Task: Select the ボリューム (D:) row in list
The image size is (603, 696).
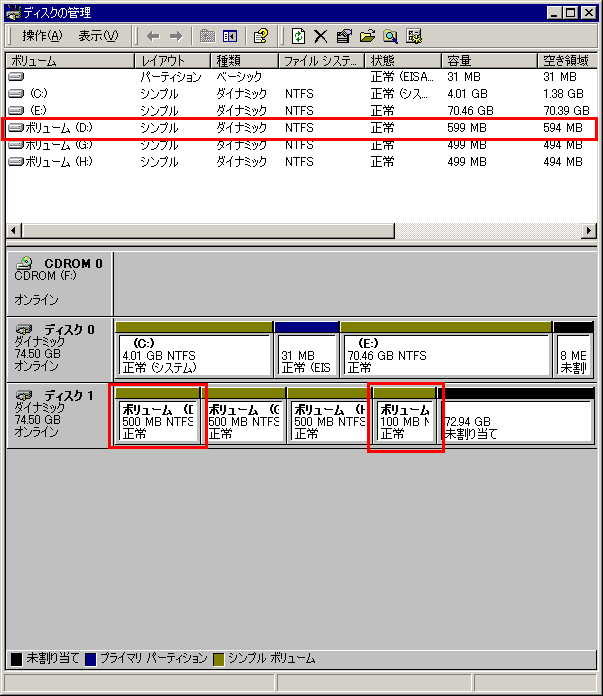Action: (x=60, y=128)
